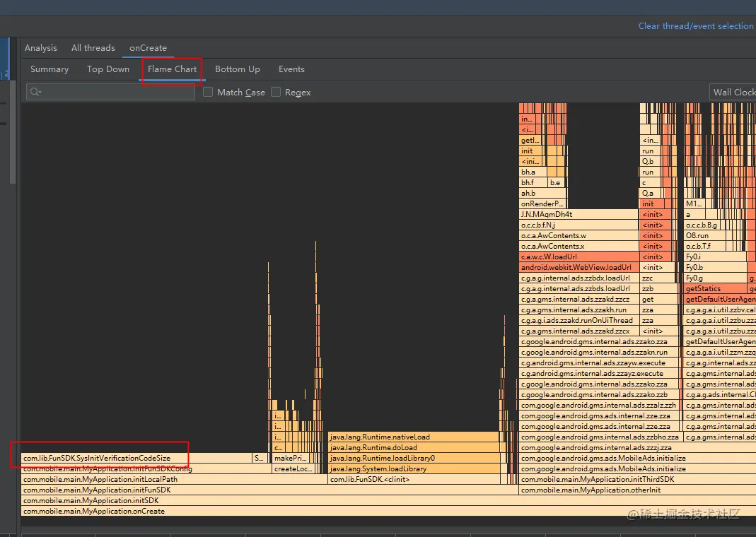Select the bh.a frame
The width and height of the screenshot is (756, 537).
[x=533, y=172]
